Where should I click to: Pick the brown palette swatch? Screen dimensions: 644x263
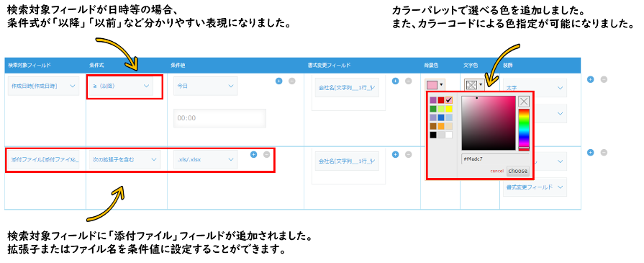(x=433, y=126)
